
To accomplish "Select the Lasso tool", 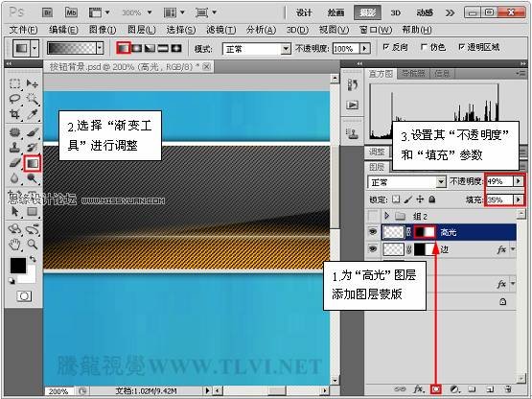I will [x=14, y=99].
